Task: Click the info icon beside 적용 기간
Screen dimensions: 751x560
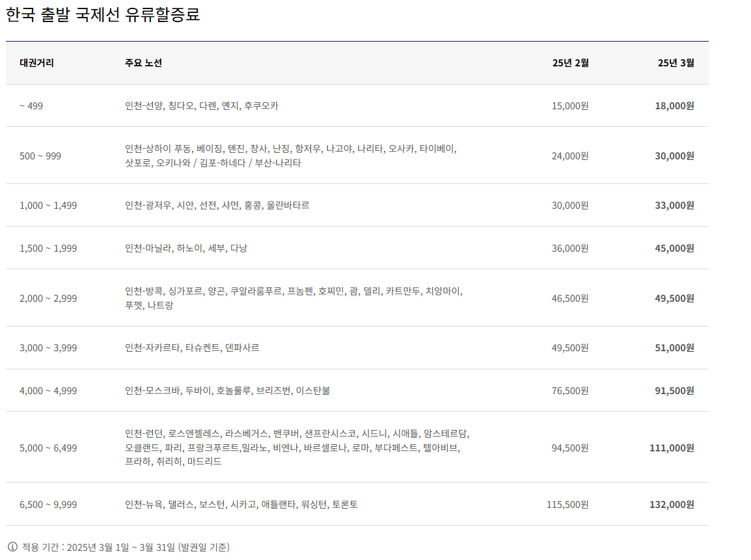Action: tap(12, 547)
